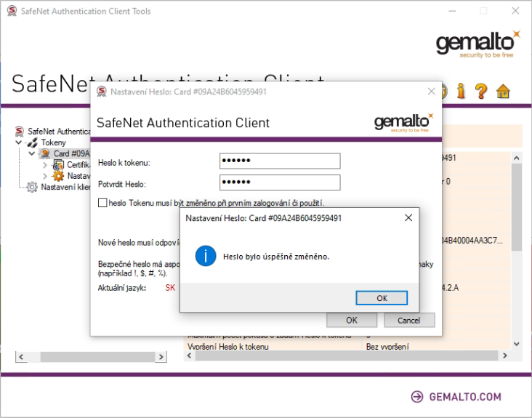
Task: Cancel the Nastavení Heslo dialog
Action: click(409, 320)
